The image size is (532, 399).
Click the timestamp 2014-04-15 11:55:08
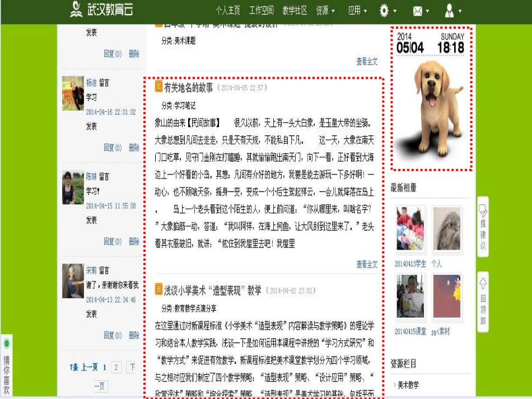[x=111, y=206]
